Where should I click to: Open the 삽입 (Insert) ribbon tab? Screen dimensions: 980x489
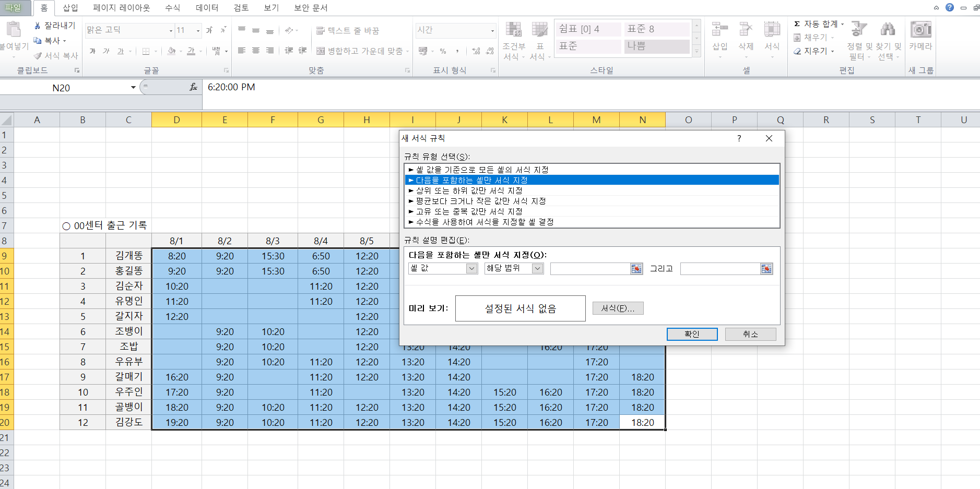coord(70,8)
